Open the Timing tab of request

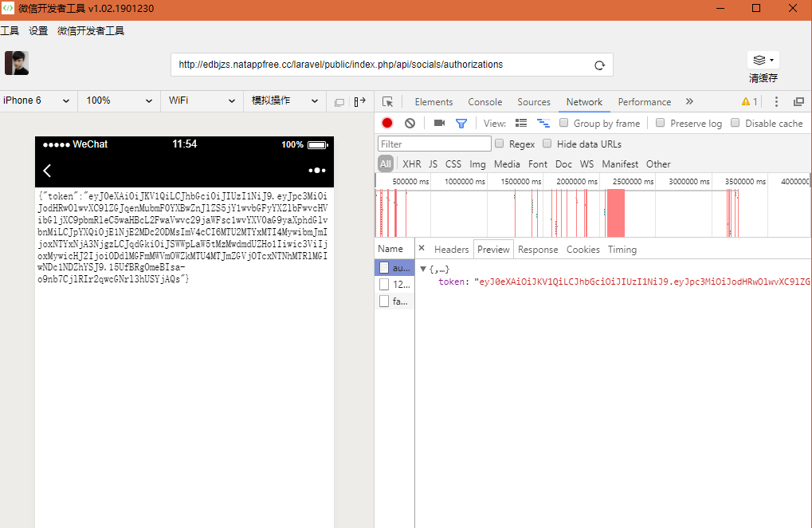(622, 249)
